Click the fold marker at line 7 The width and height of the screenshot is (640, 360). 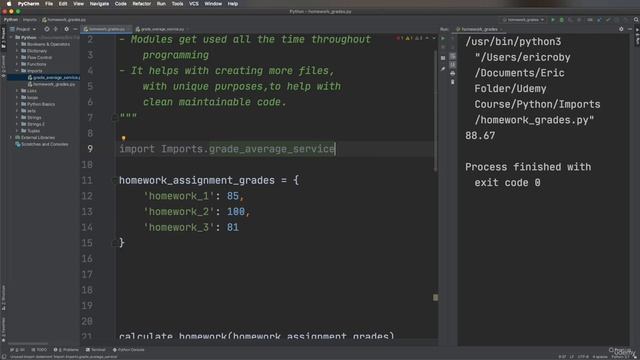[x=115, y=118]
